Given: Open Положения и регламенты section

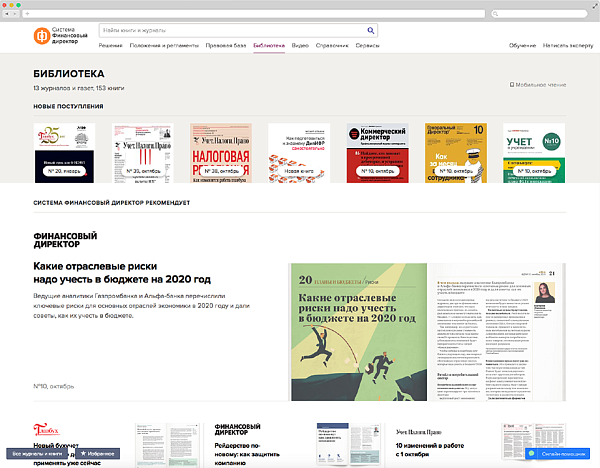Looking at the screenshot, I should [164, 46].
